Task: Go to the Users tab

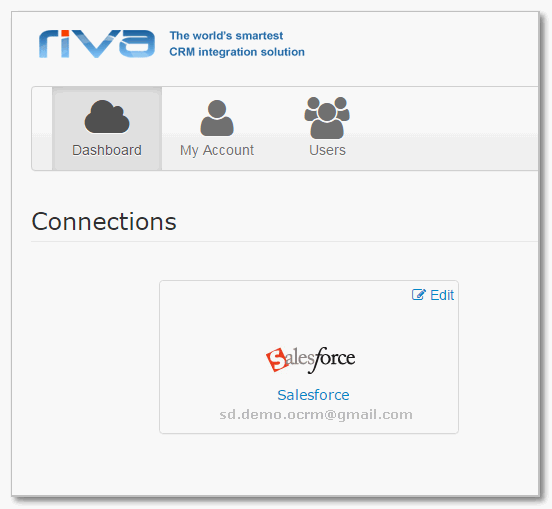Action: (x=327, y=128)
